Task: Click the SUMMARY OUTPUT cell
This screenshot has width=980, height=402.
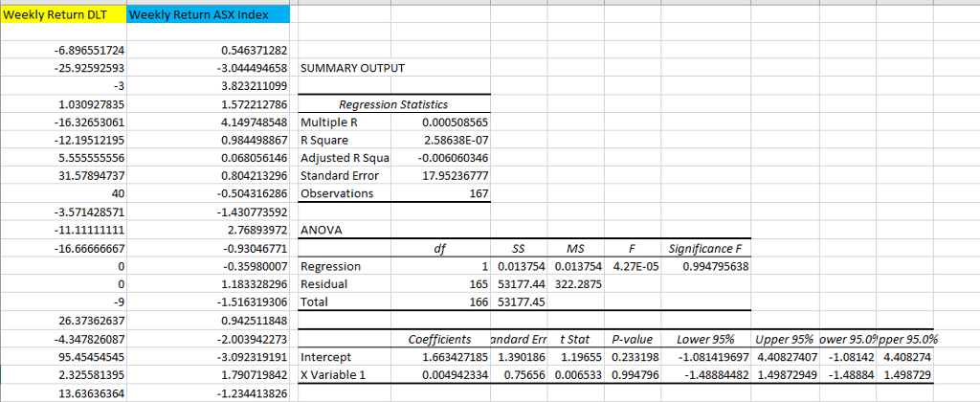Action: 352,68
